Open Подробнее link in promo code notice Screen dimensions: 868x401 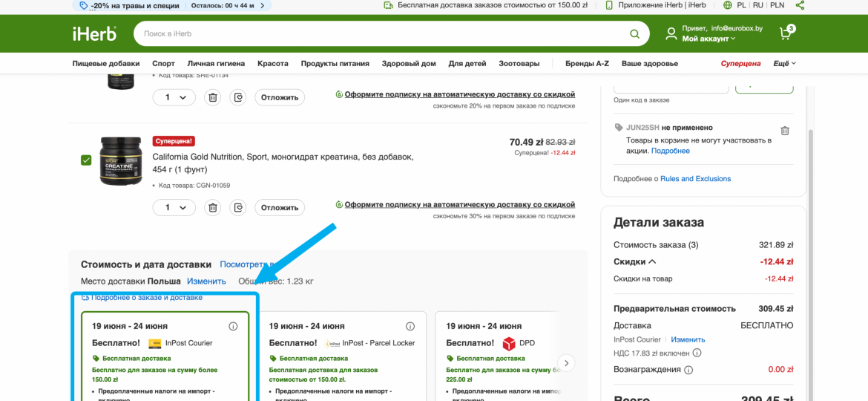pyautogui.click(x=671, y=151)
